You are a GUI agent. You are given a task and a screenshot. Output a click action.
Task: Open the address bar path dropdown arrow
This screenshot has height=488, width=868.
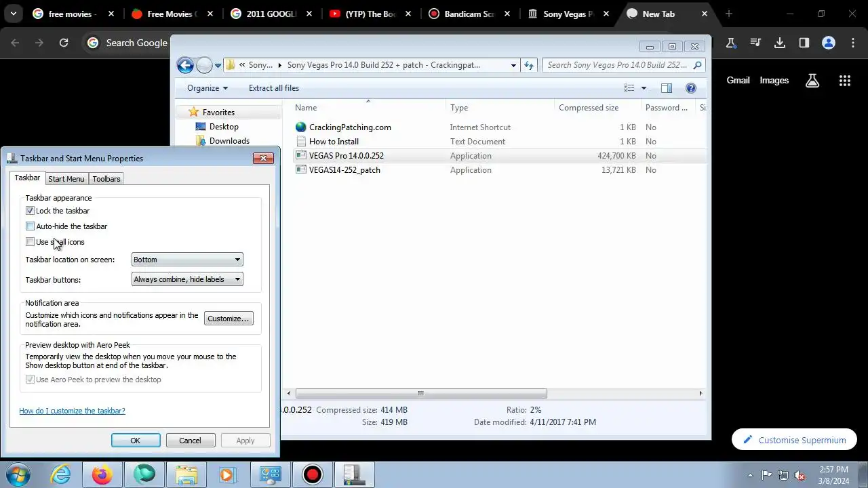pos(513,65)
